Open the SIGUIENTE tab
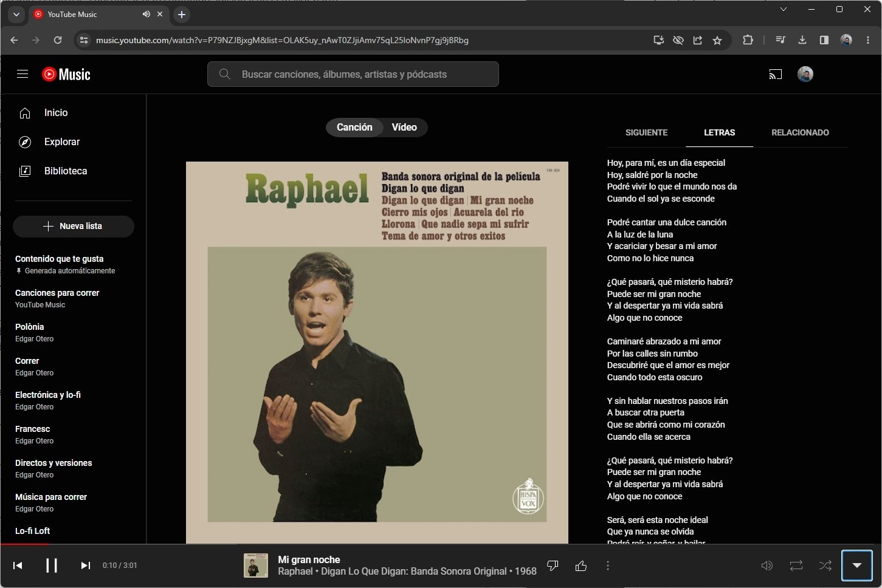882x588 pixels. 646,132
